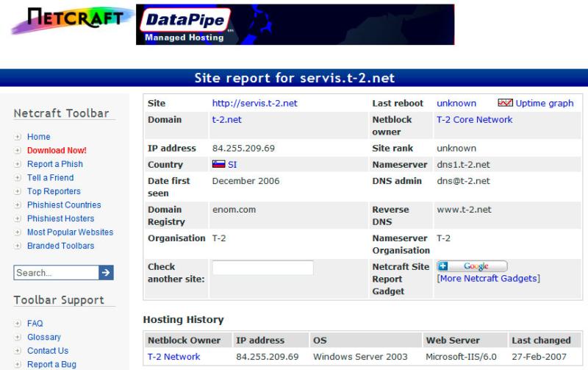This screenshot has height=370, width=588.
Task: Open T-2 Network in Hosting History
Action: 173,357
